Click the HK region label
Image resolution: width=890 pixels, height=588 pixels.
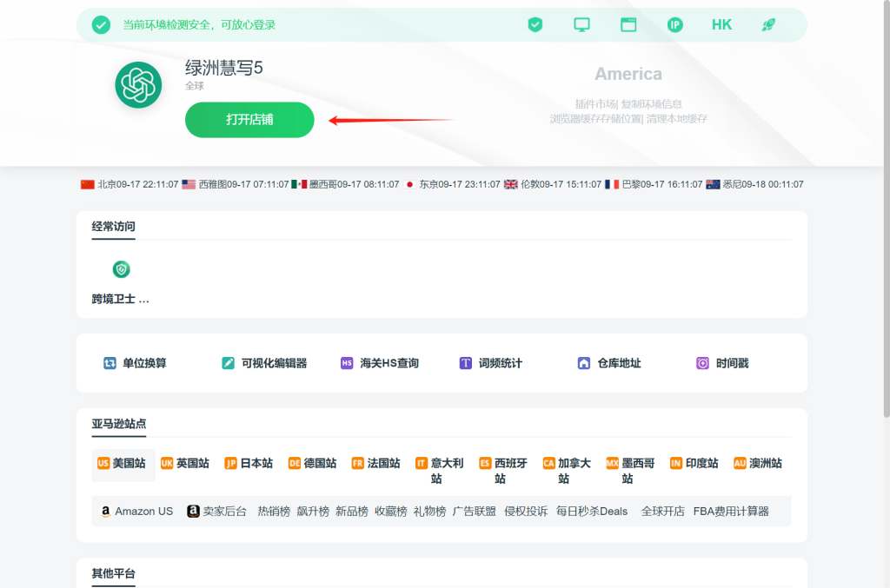[721, 25]
